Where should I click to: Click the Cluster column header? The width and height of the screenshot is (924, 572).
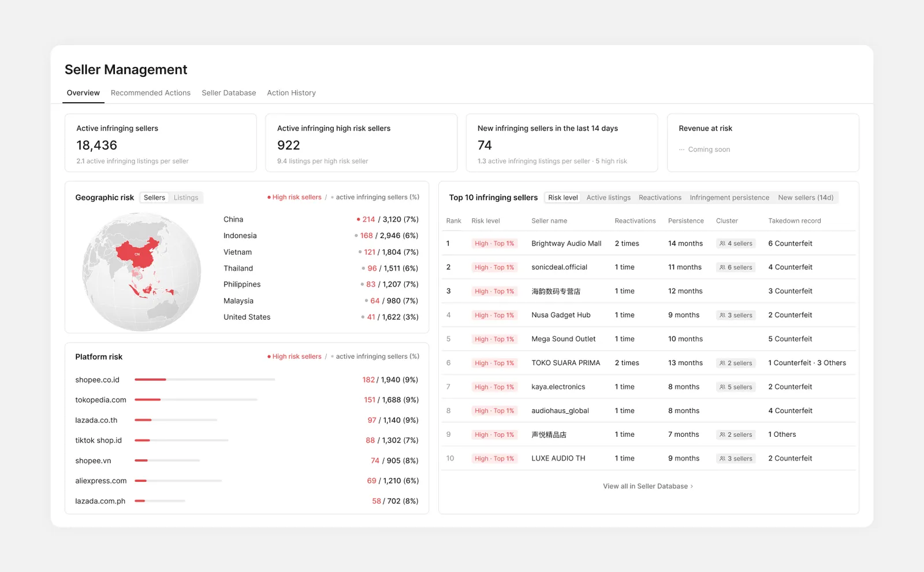click(x=727, y=221)
